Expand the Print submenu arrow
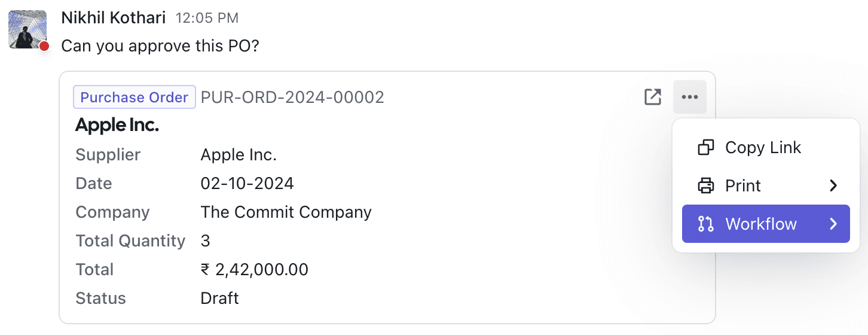This screenshot has height=335, width=868. click(833, 186)
